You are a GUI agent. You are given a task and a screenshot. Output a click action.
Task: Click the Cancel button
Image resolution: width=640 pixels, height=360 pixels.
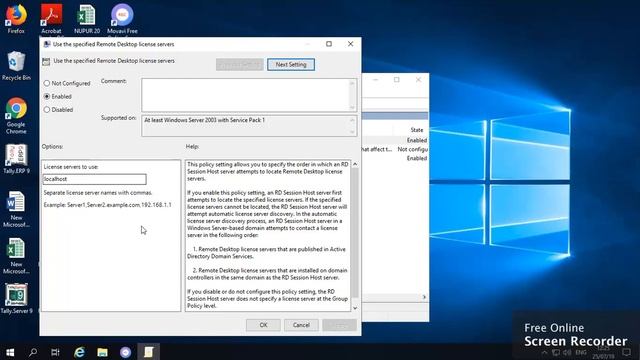[301, 325]
